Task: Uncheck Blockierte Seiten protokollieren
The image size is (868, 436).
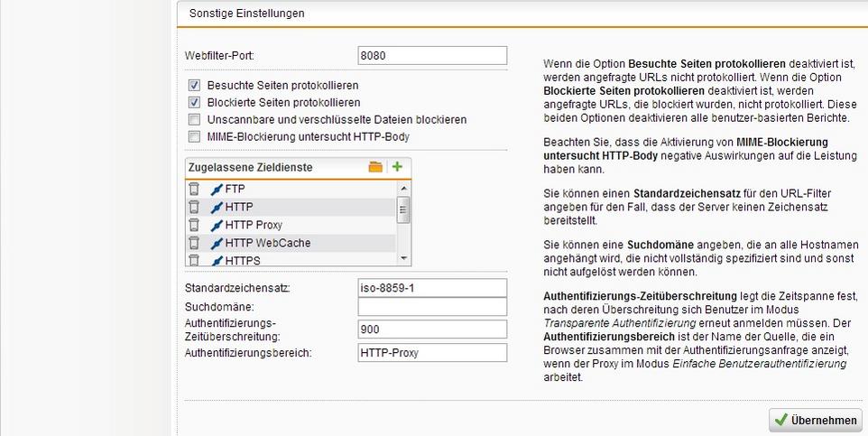Action: tap(194, 103)
